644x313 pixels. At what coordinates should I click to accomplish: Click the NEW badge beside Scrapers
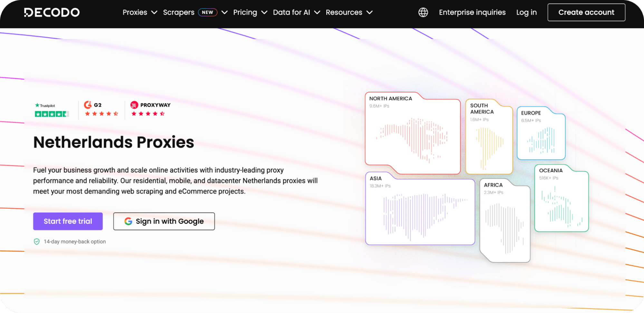point(207,12)
